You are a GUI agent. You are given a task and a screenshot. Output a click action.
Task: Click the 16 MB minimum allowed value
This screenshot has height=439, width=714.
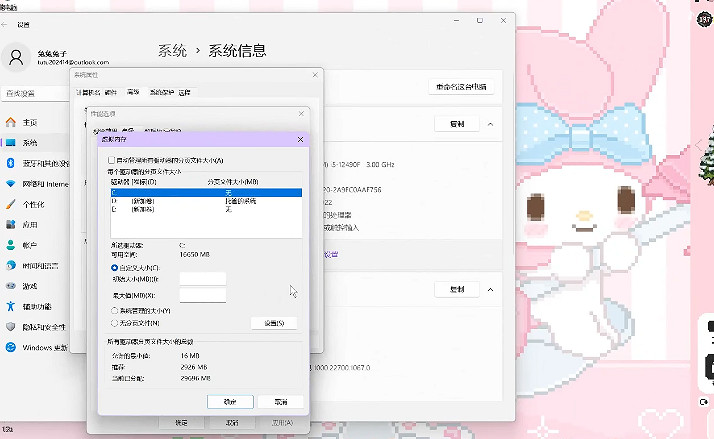[190, 356]
